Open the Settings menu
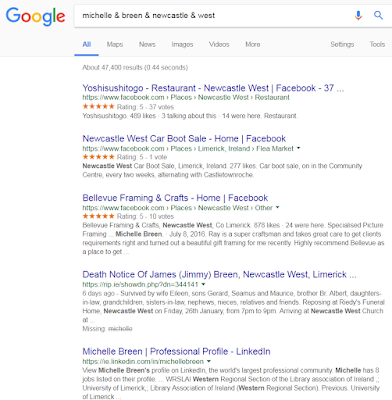Image resolution: width=392 pixels, height=400 pixels. tap(342, 44)
